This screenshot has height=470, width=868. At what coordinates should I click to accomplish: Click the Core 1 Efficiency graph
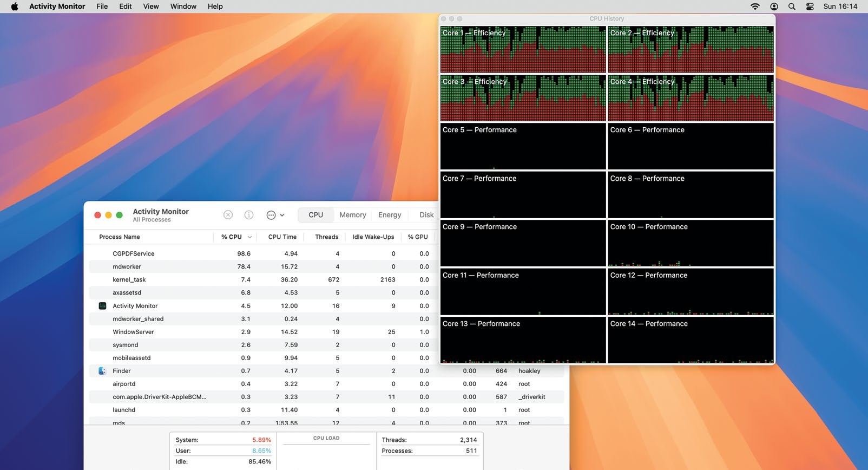(x=523, y=49)
